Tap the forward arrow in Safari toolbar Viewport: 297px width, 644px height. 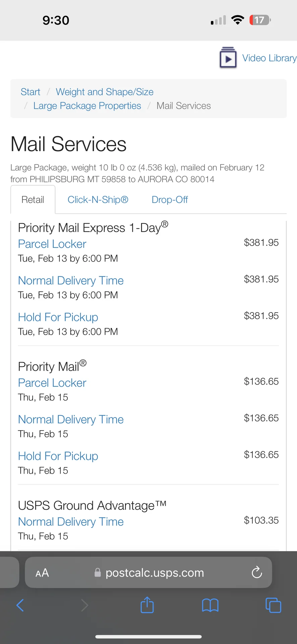click(x=84, y=605)
